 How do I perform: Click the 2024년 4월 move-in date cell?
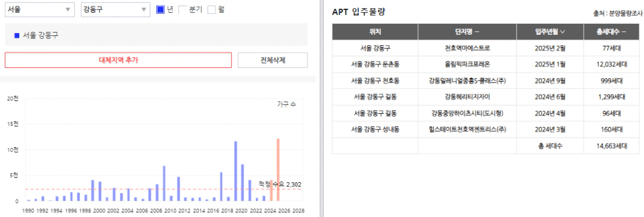(550, 113)
